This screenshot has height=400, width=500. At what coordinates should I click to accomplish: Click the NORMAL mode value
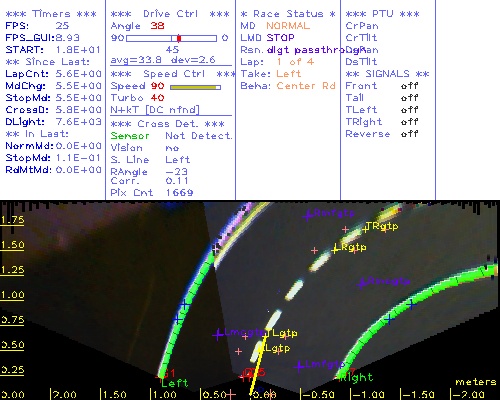tap(288, 26)
